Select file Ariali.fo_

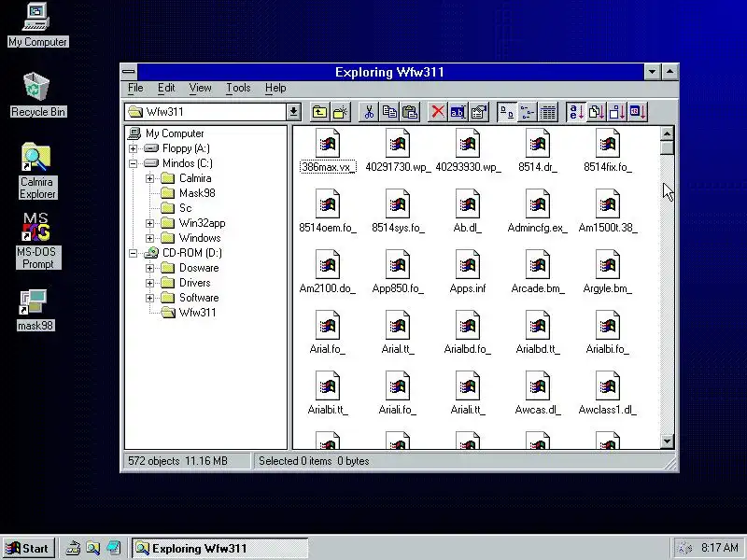398,393
